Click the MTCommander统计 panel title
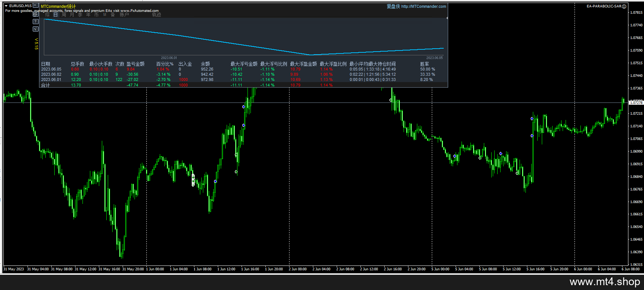The width and height of the screenshot is (644, 290). pyautogui.click(x=58, y=6)
